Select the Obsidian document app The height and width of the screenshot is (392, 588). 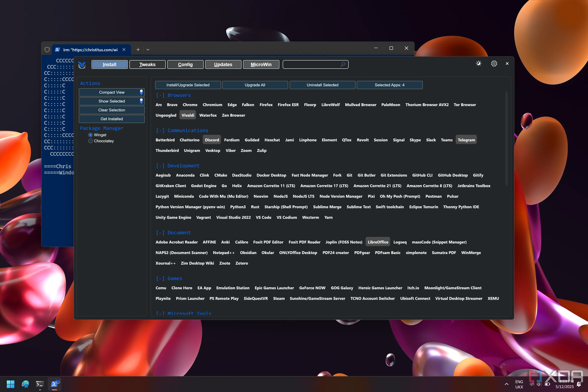248,253
